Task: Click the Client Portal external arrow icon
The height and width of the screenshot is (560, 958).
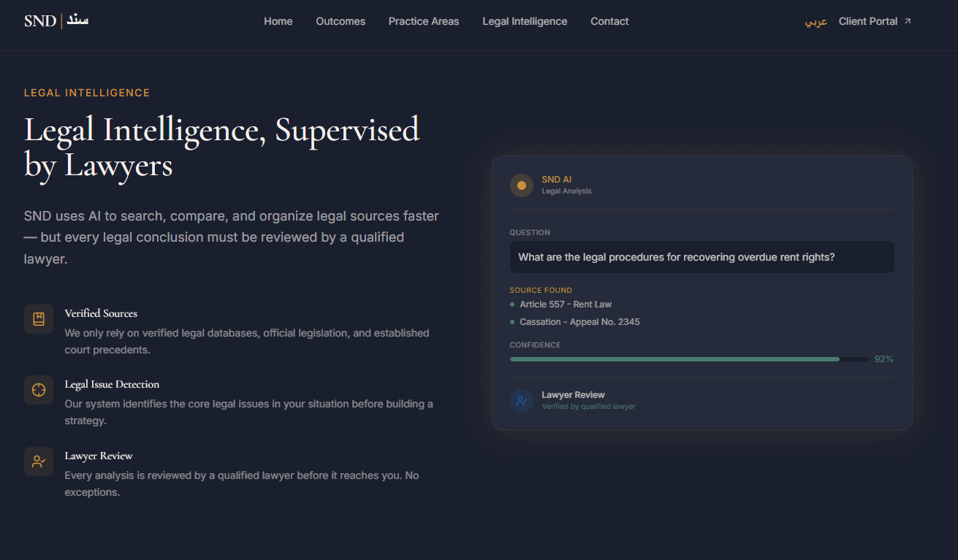Action: pos(908,21)
